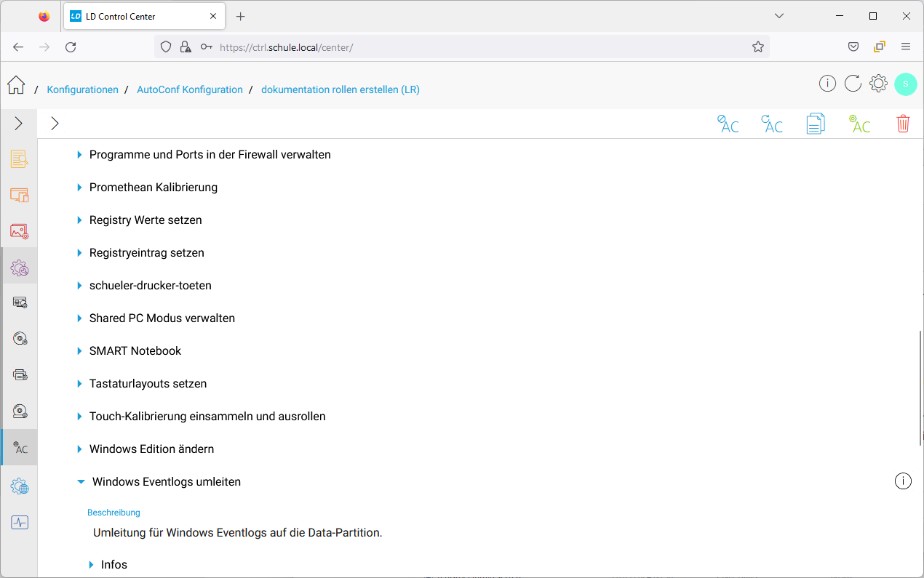The width and height of the screenshot is (924, 578).
Task: Open the activity monitor sidebar icon
Action: 20,522
